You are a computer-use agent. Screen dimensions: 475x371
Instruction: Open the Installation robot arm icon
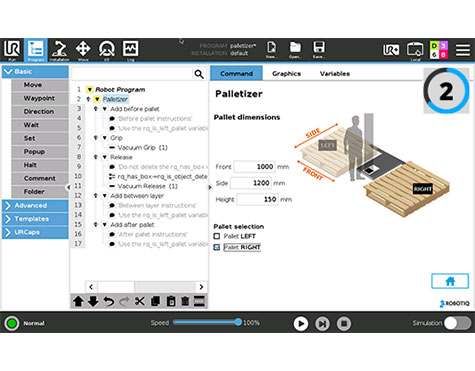click(x=60, y=50)
